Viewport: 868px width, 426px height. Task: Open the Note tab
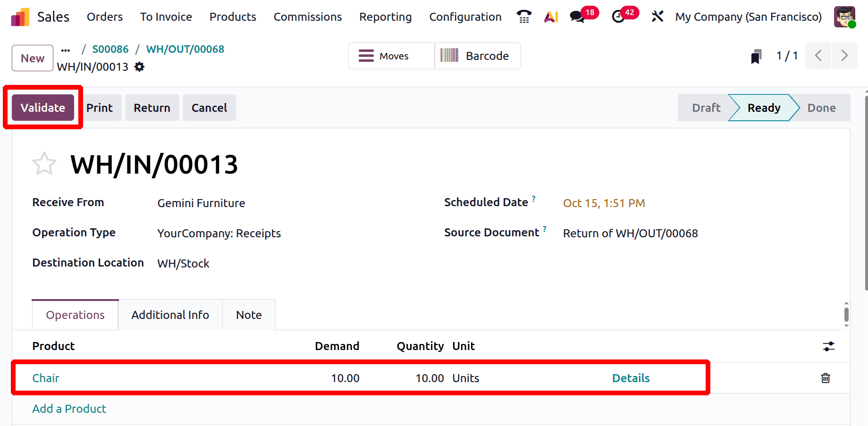[x=249, y=315]
